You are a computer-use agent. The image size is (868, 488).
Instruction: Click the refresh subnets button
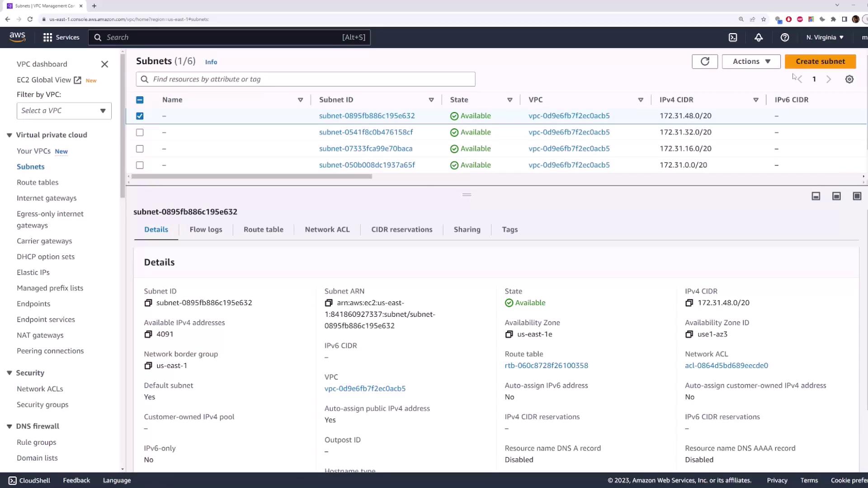(704, 61)
